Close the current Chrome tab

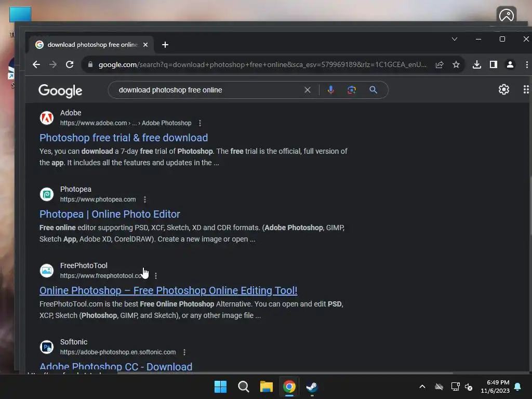(145, 45)
